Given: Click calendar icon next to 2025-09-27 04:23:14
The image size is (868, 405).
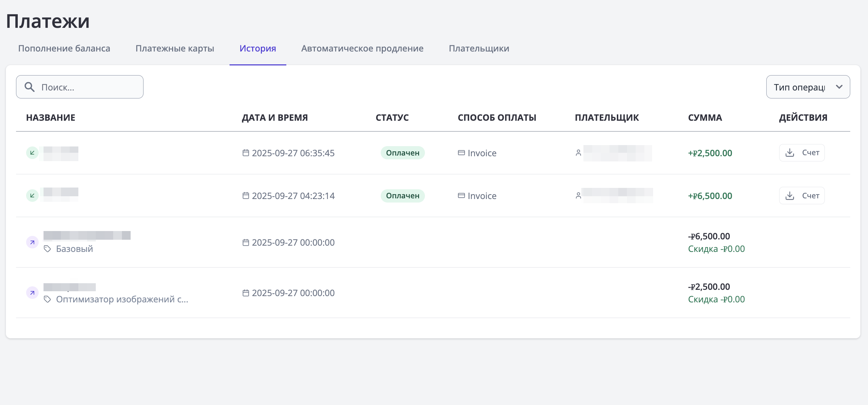Looking at the screenshot, I should point(246,196).
